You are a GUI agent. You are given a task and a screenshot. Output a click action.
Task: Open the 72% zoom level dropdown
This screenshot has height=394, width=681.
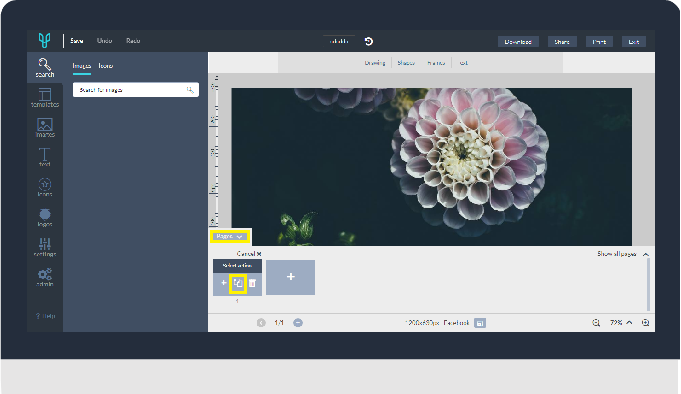621,323
